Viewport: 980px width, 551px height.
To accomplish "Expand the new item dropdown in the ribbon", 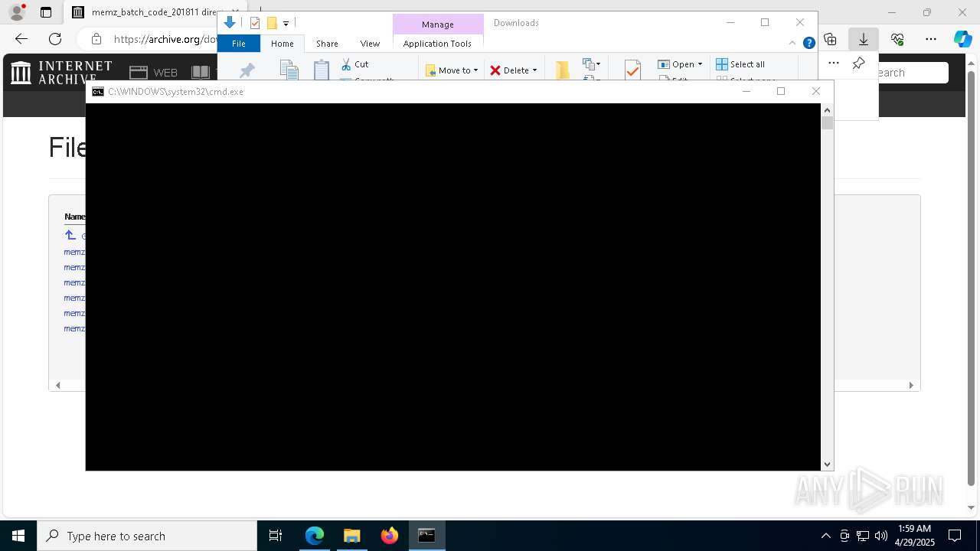I will click(593, 64).
